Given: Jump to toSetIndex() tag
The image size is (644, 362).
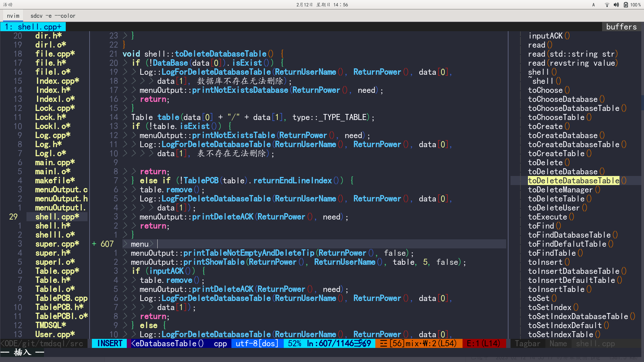Looking at the screenshot, I should [553, 307].
